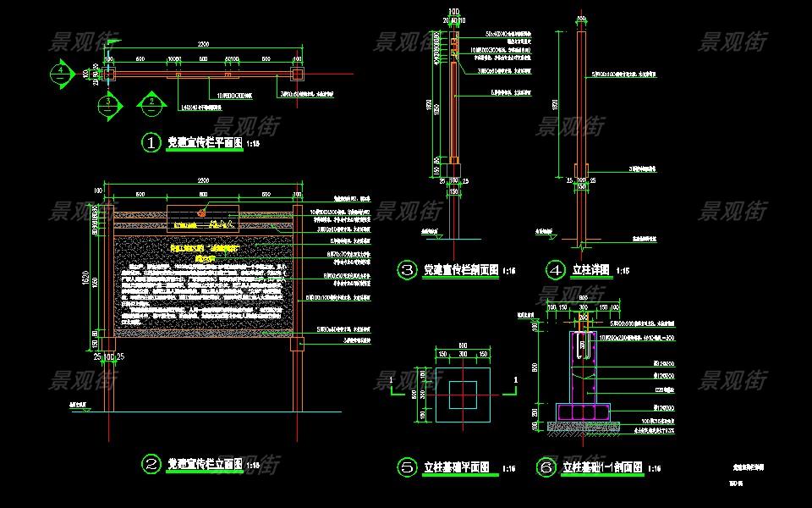Select the circled number 4 column detail marker
Viewport: 812px width, 508px height.
[x=556, y=270]
